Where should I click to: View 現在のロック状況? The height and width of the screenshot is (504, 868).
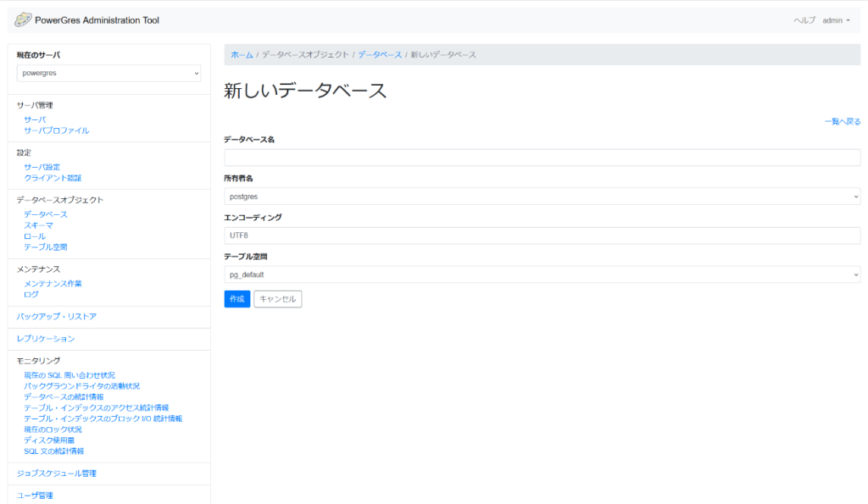(53, 429)
